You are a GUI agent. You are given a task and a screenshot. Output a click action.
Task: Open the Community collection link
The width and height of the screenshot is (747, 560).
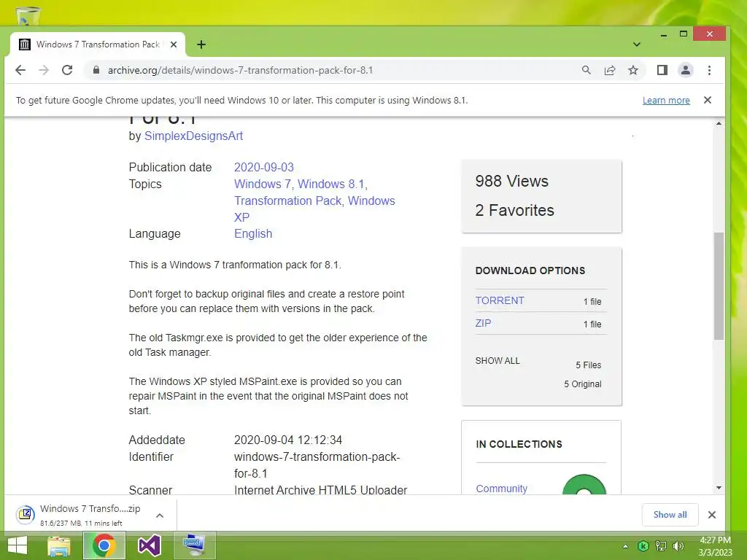502,488
